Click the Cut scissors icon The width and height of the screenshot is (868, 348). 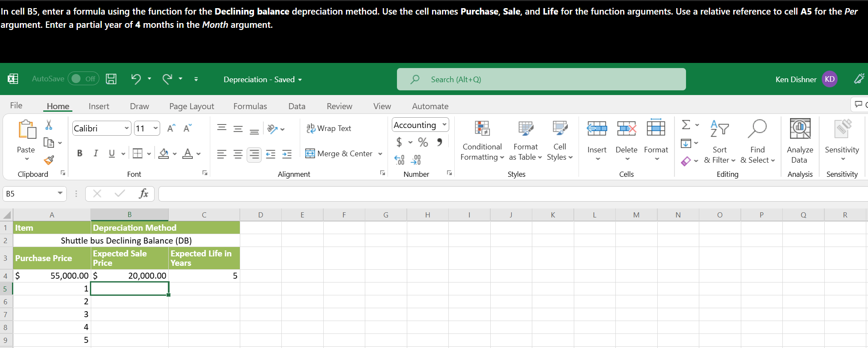tap(49, 125)
